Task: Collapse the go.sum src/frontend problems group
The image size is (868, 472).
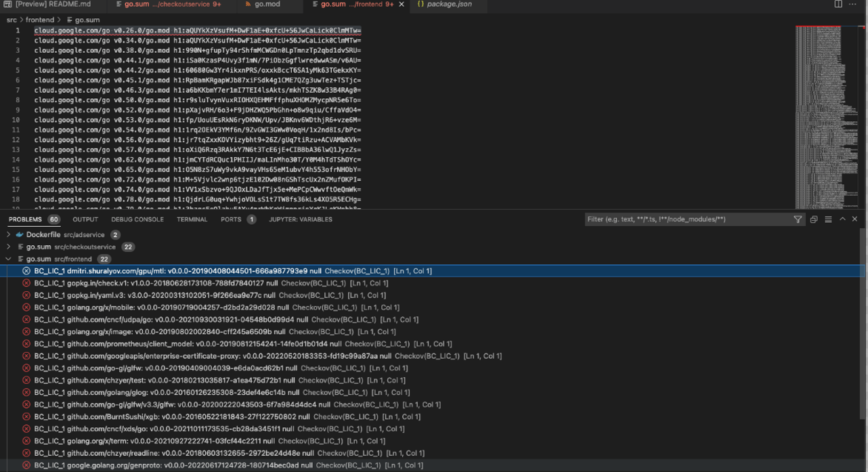Action: [8, 259]
